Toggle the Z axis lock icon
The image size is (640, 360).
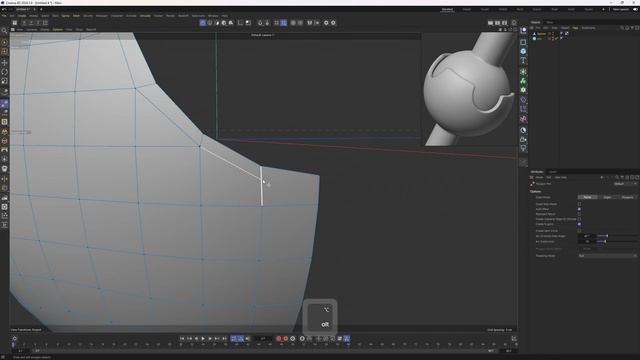click(x=38, y=23)
